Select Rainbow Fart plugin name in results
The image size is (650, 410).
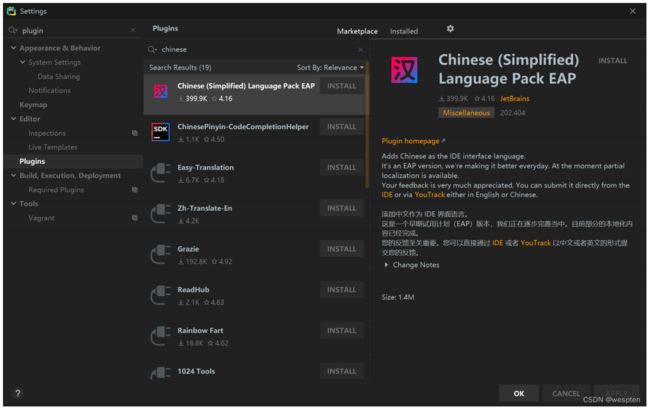click(x=200, y=330)
